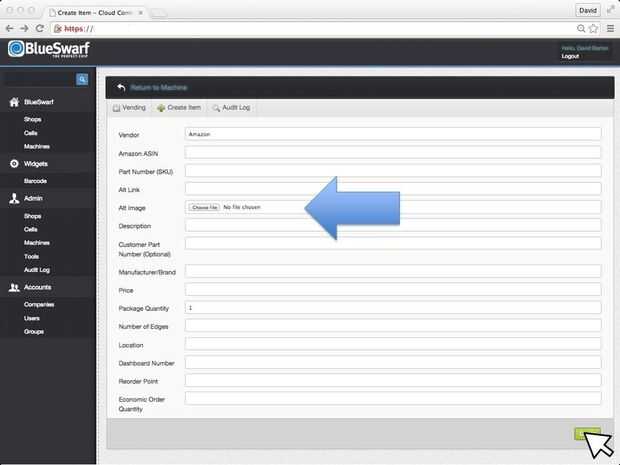
Task: Open Cells under Admin section
Action: click(30, 229)
